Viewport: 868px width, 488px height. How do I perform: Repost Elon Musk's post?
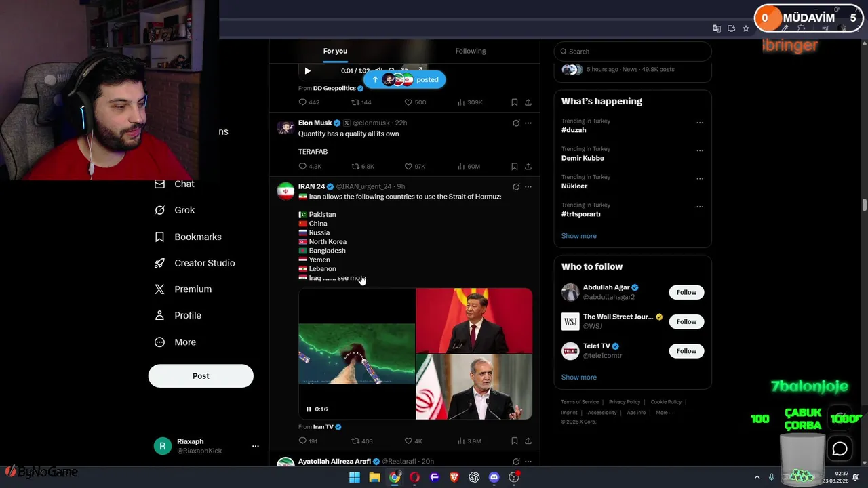tap(362, 167)
